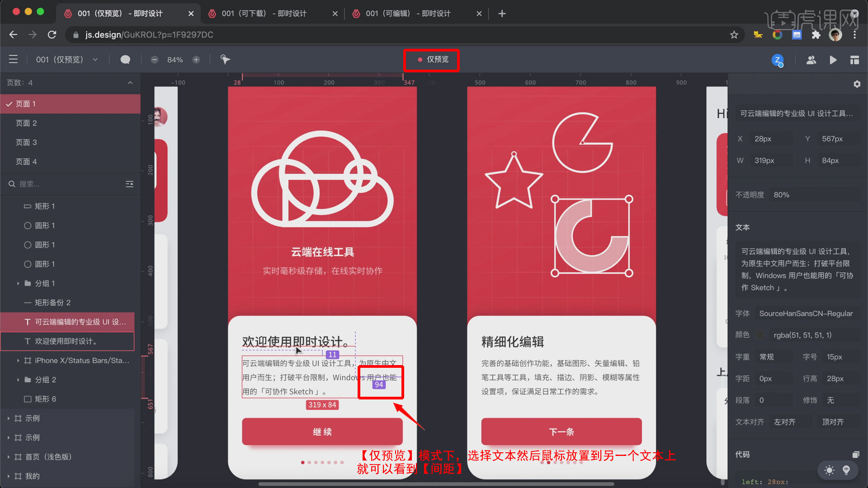This screenshot has width=868, height=488.
Task: Select 页面 3 in page list
Action: click(70, 142)
